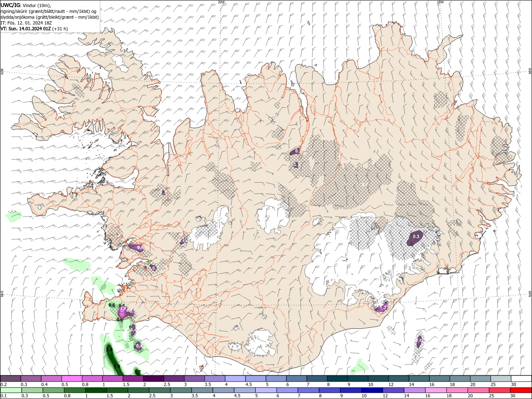Viewport: 532px width, 399px height.
Task: Pick the snow legend swatch labeled 12
Action: pyautogui.click(x=399, y=379)
